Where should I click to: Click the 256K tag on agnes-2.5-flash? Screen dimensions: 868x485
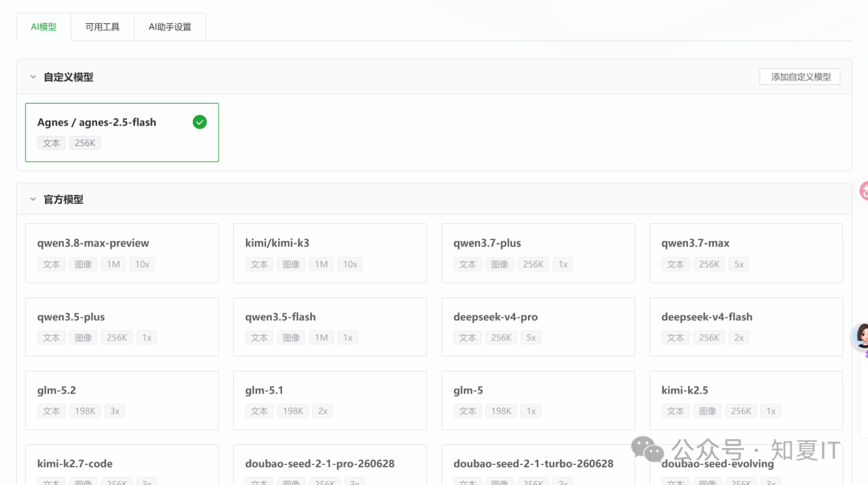pyautogui.click(x=84, y=143)
